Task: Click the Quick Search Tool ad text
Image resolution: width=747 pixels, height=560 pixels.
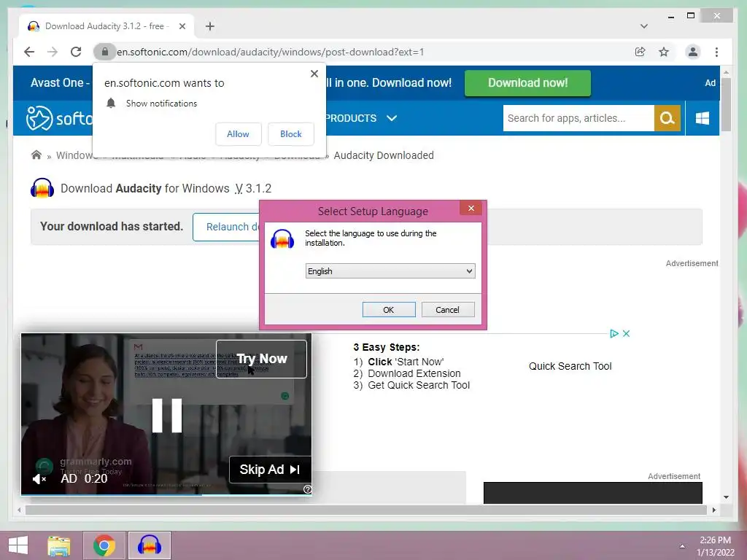Action: [570, 366]
